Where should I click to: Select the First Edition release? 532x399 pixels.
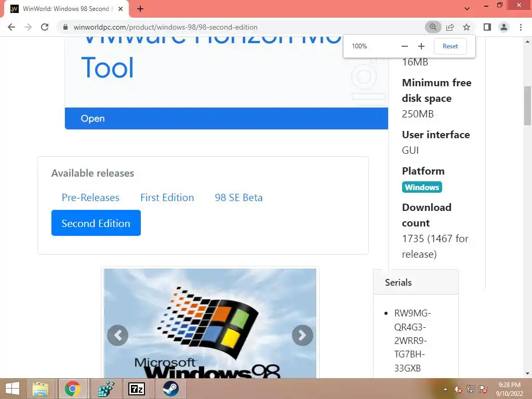[167, 197]
